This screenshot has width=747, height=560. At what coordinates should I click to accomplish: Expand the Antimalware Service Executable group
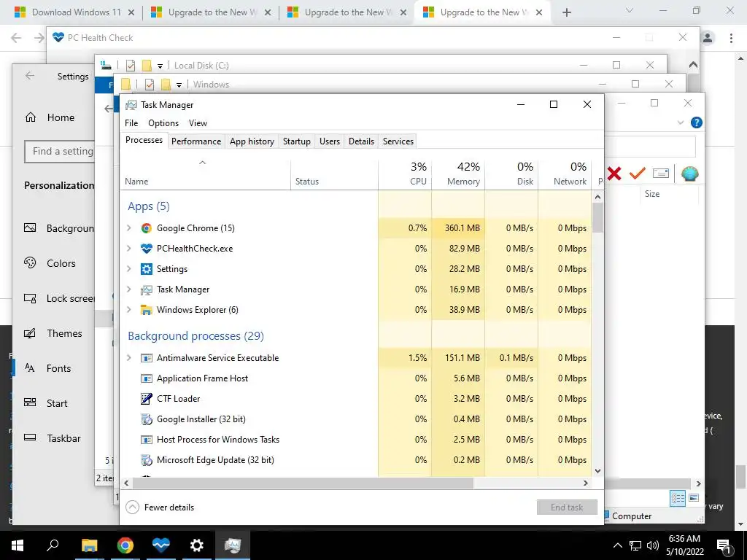[128, 358]
